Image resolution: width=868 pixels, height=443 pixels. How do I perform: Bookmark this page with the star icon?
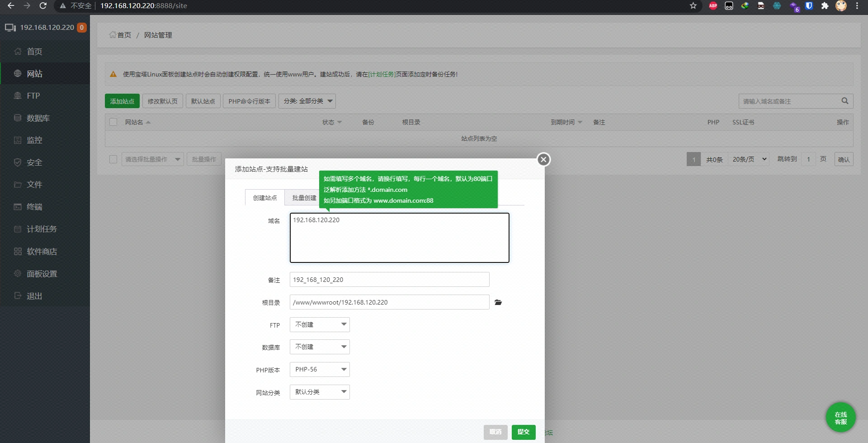pyautogui.click(x=693, y=5)
